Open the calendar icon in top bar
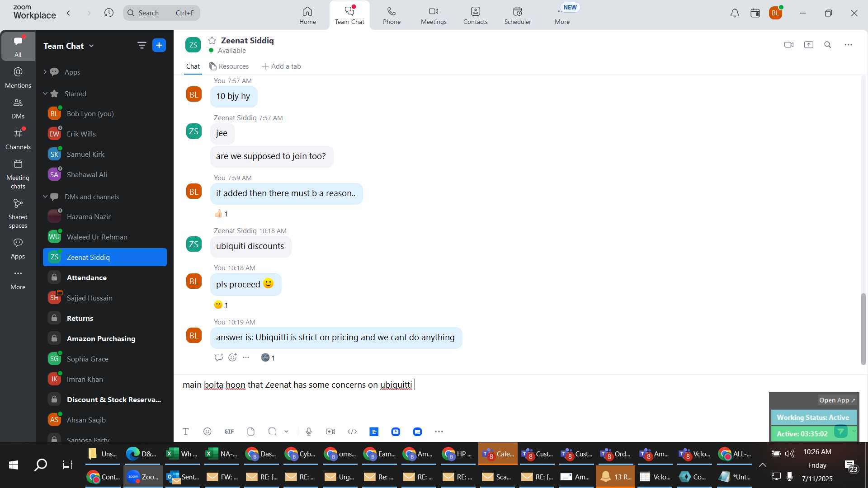Screen dimensions: 868x488 coord(755,13)
